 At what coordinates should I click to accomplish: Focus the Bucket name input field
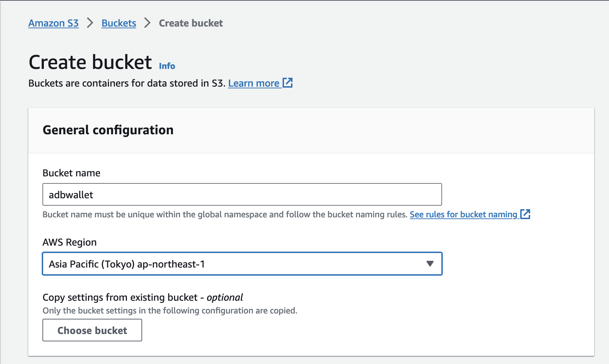tap(242, 194)
